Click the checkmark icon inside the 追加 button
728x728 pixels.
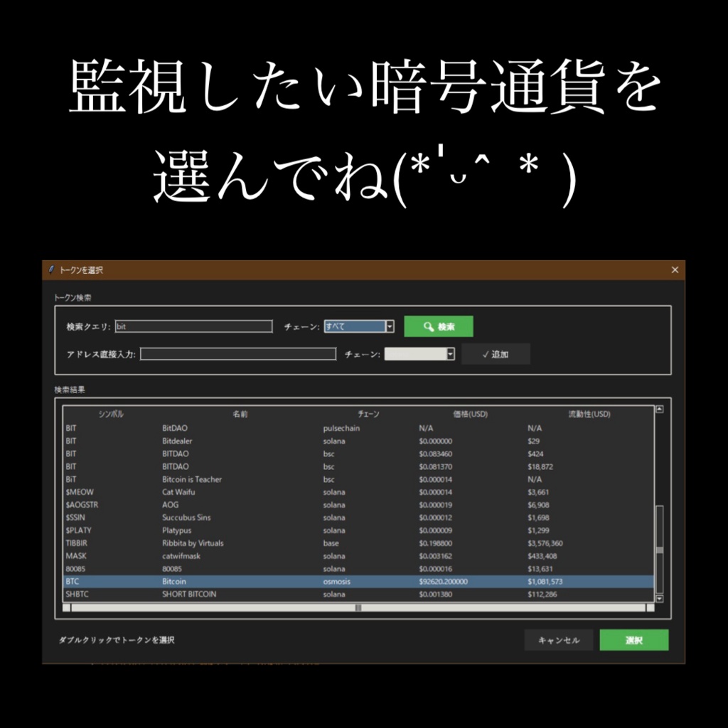click(484, 353)
